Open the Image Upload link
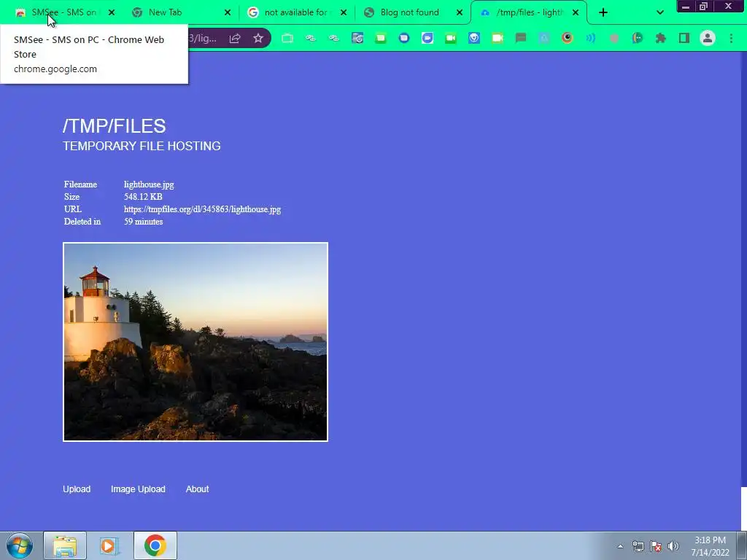This screenshot has width=747, height=560. (x=138, y=489)
